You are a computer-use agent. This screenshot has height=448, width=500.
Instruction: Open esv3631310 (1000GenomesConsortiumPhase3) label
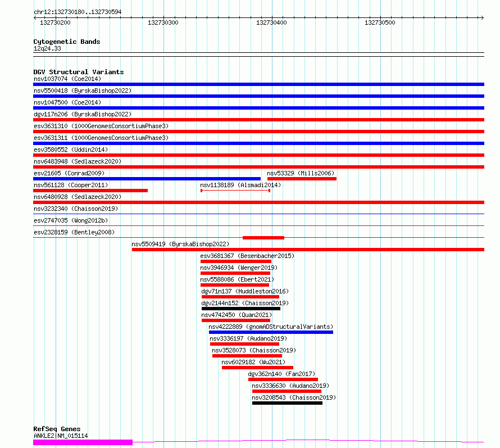pyautogui.click(x=101, y=126)
